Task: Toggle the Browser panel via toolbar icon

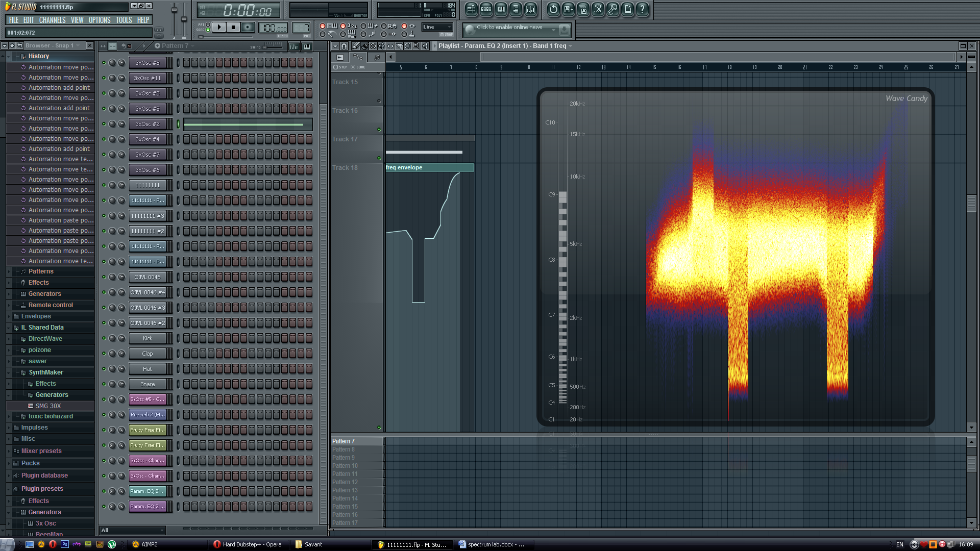Action: coord(516,9)
